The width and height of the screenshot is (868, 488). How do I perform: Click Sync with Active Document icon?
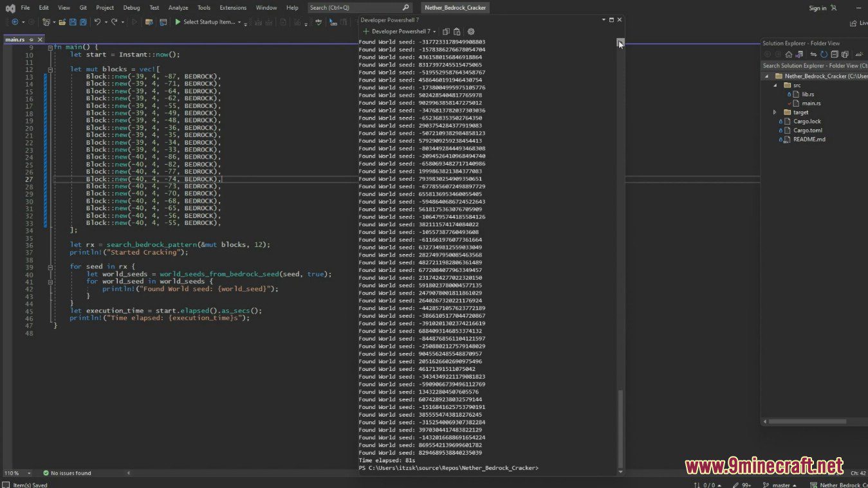[x=813, y=54]
